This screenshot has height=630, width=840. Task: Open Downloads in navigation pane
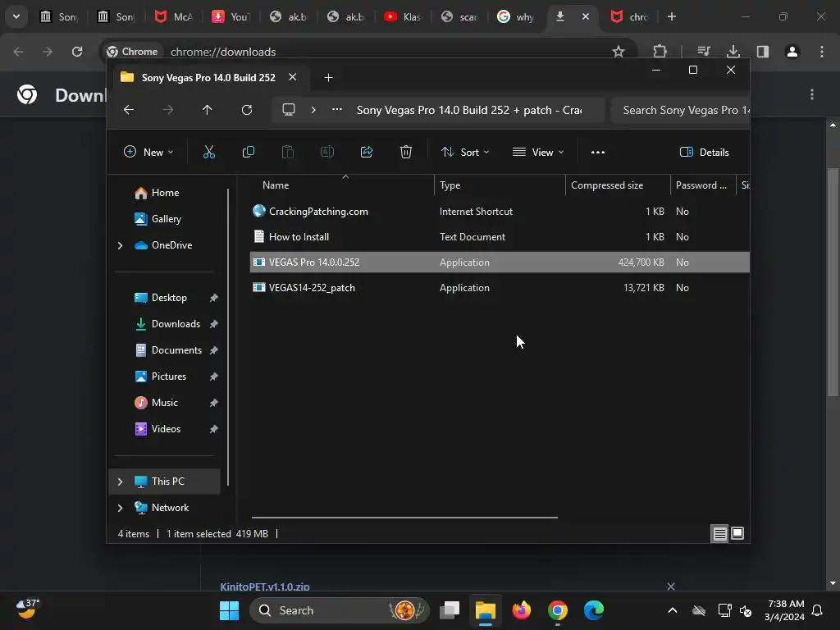coord(176,324)
